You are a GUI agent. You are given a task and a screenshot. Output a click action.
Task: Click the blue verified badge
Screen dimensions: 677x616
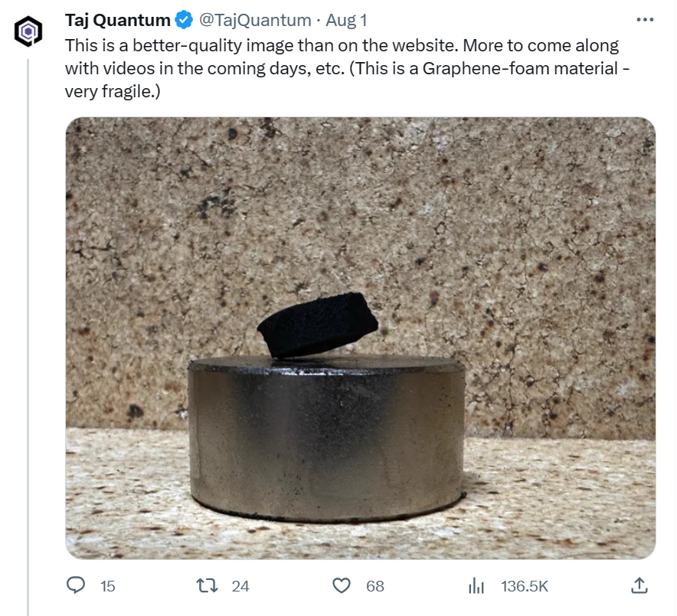(x=185, y=20)
